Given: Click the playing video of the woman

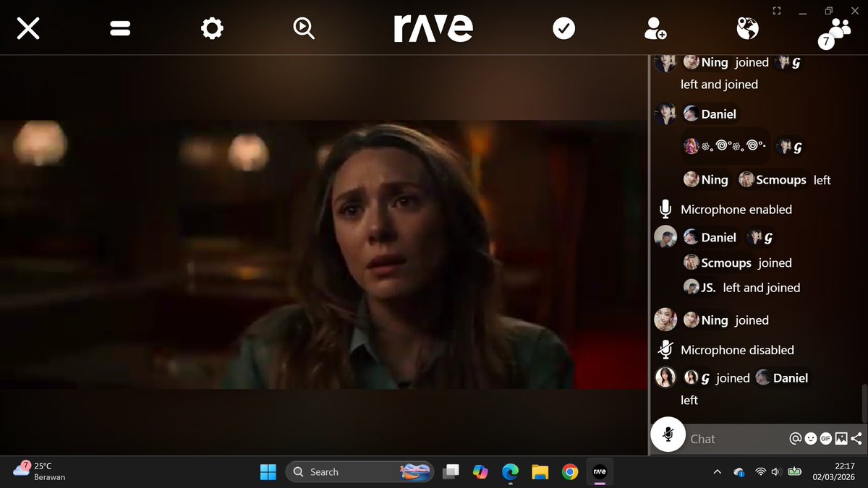Looking at the screenshot, I should [x=323, y=254].
